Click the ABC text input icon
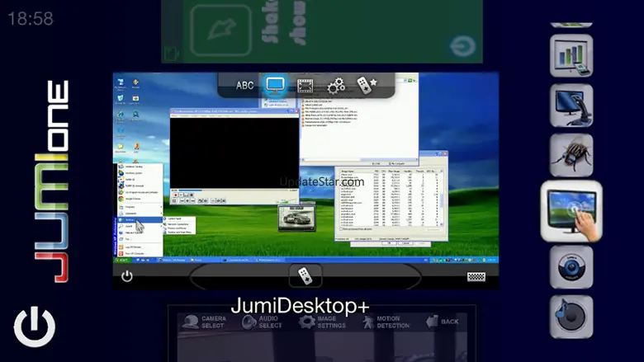The width and height of the screenshot is (644, 362). (245, 86)
